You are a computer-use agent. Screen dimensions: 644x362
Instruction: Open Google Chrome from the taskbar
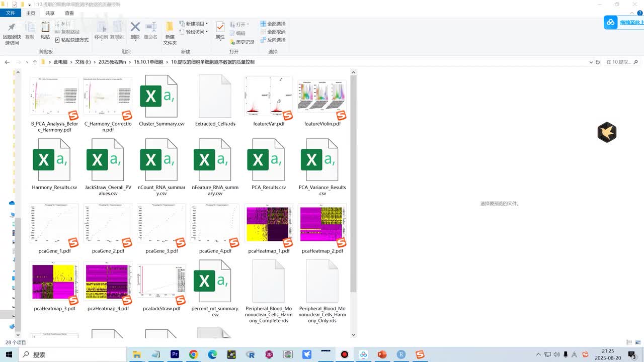point(194,354)
